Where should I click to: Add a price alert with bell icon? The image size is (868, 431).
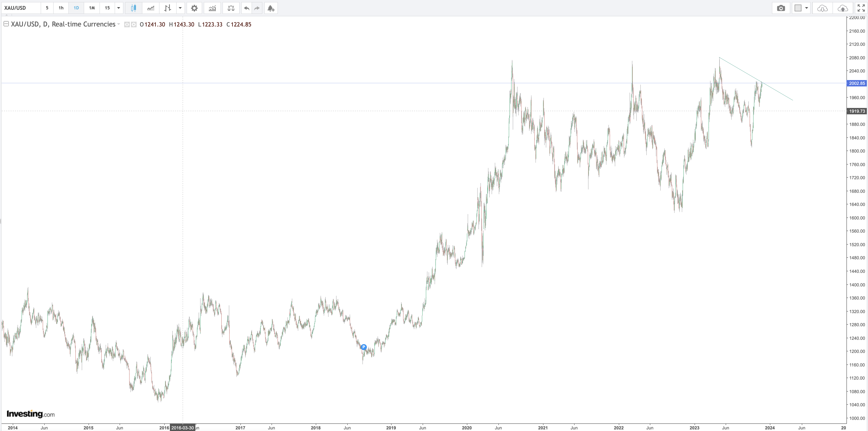coord(271,8)
